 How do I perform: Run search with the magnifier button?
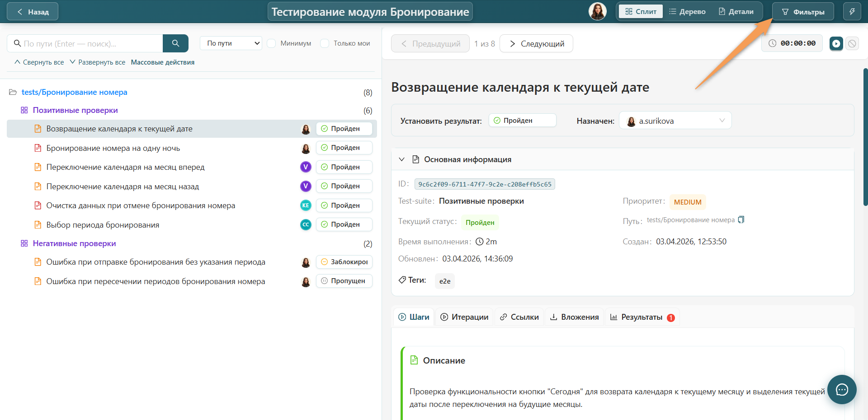(x=175, y=43)
